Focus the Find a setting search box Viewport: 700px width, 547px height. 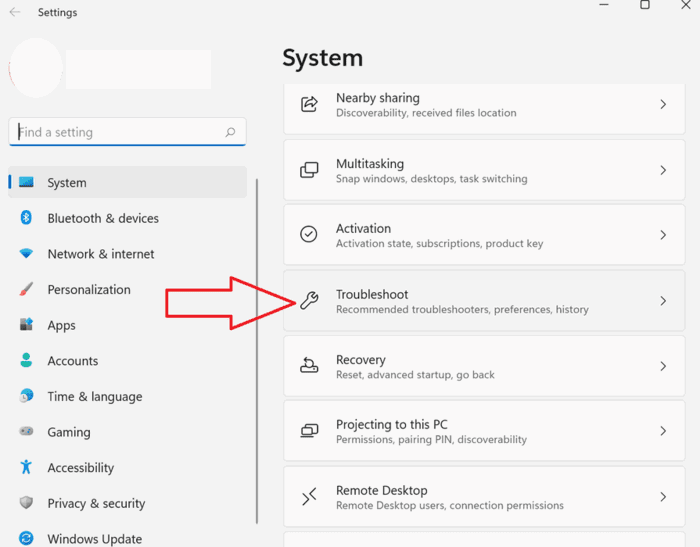(x=127, y=132)
